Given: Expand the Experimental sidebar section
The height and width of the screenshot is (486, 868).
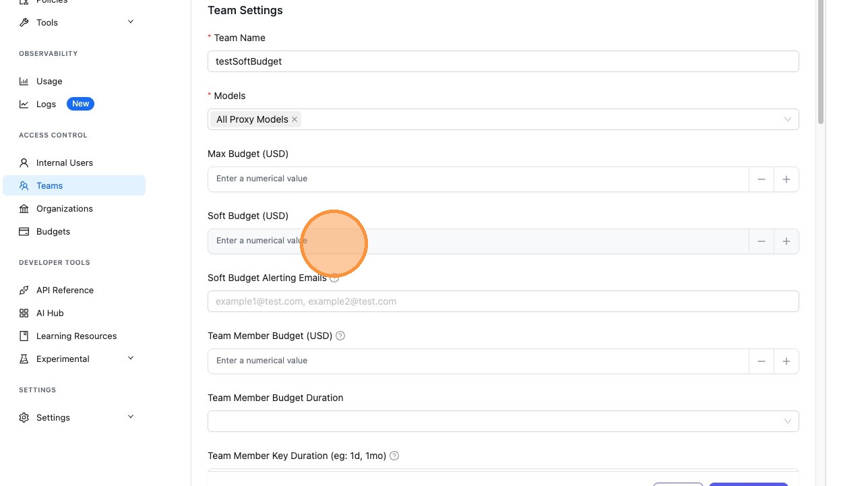Looking at the screenshot, I should 131,359.
